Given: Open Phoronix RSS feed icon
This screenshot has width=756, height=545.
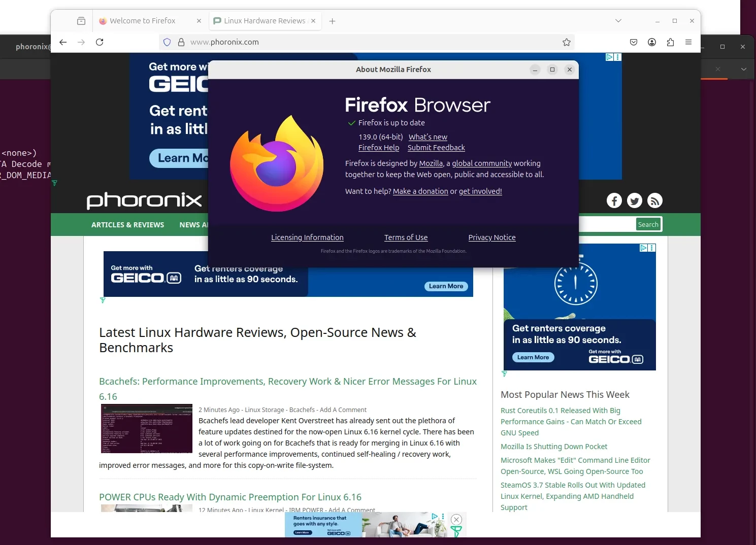Looking at the screenshot, I should (655, 201).
